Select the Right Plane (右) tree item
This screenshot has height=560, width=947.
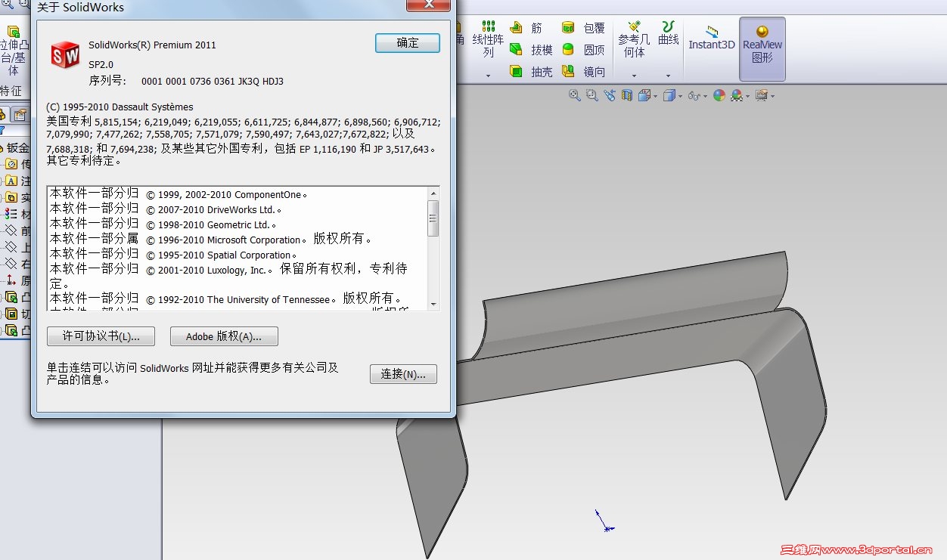click(18, 265)
